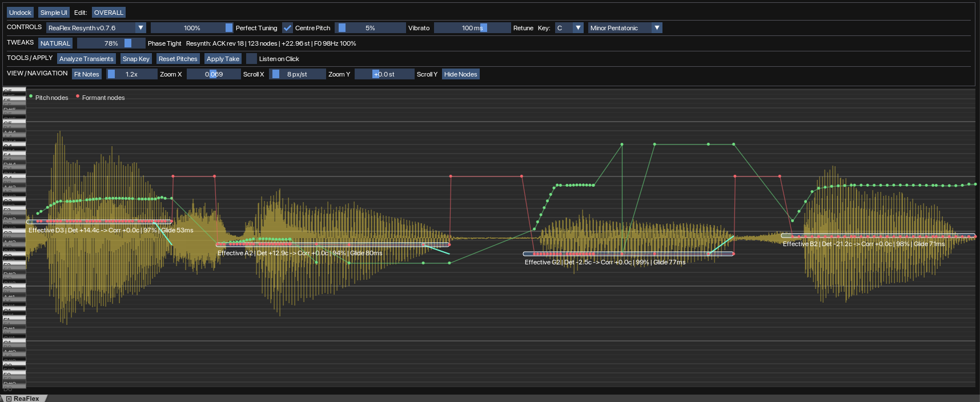This screenshot has height=402, width=980.
Task: Select the Effective D3 note bar
Action: click(x=99, y=222)
